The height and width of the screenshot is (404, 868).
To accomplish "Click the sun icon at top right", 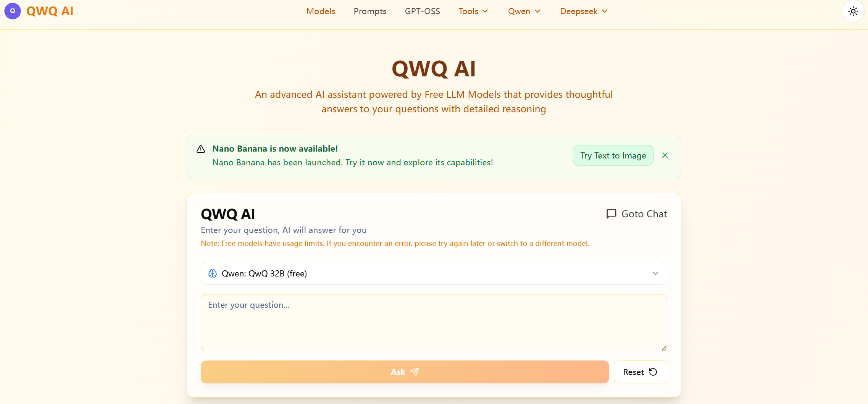I will [853, 11].
